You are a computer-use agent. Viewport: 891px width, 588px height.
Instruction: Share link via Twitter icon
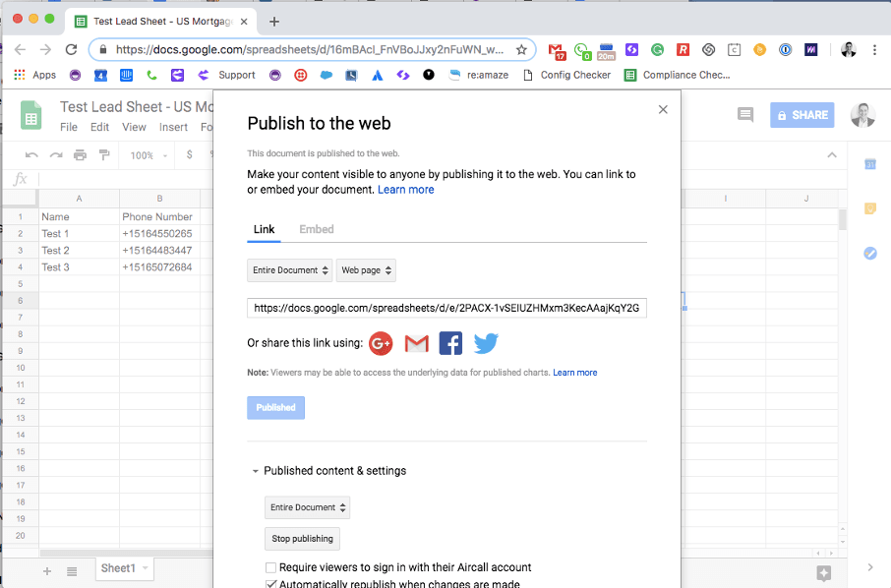click(x=486, y=343)
